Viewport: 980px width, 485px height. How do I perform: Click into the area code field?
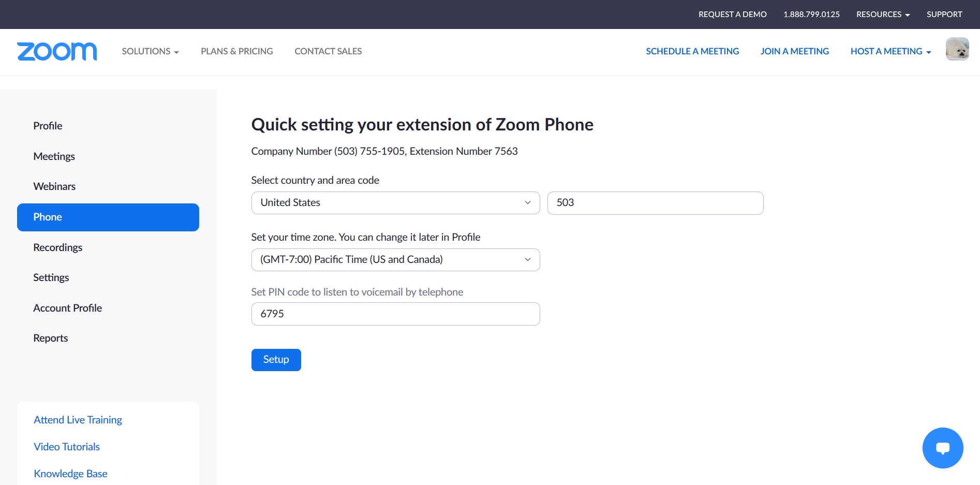tap(655, 203)
